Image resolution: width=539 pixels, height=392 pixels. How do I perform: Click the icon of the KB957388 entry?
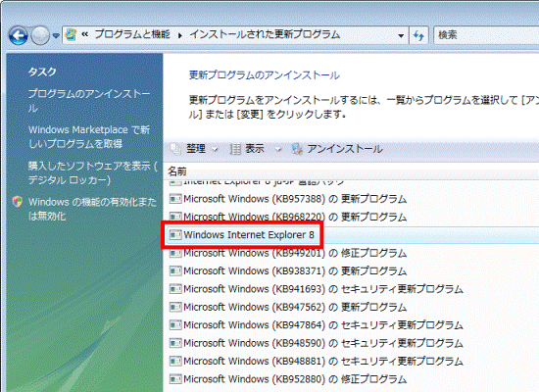pos(175,199)
